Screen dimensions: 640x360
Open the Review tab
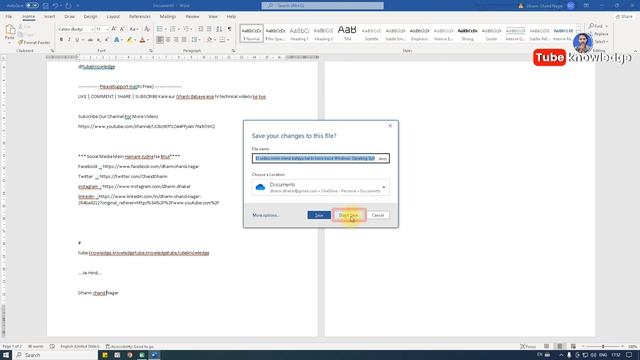tap(192, 16)
